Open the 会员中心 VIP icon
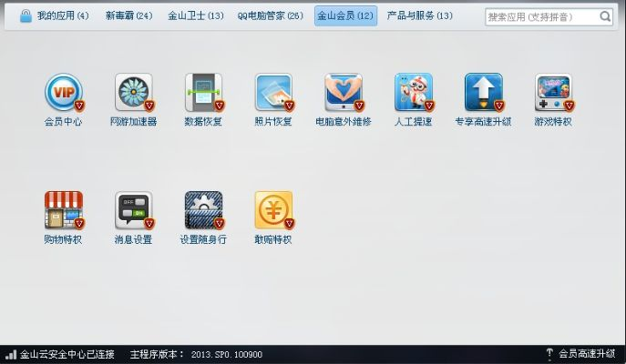 click(x=64, y=92)
